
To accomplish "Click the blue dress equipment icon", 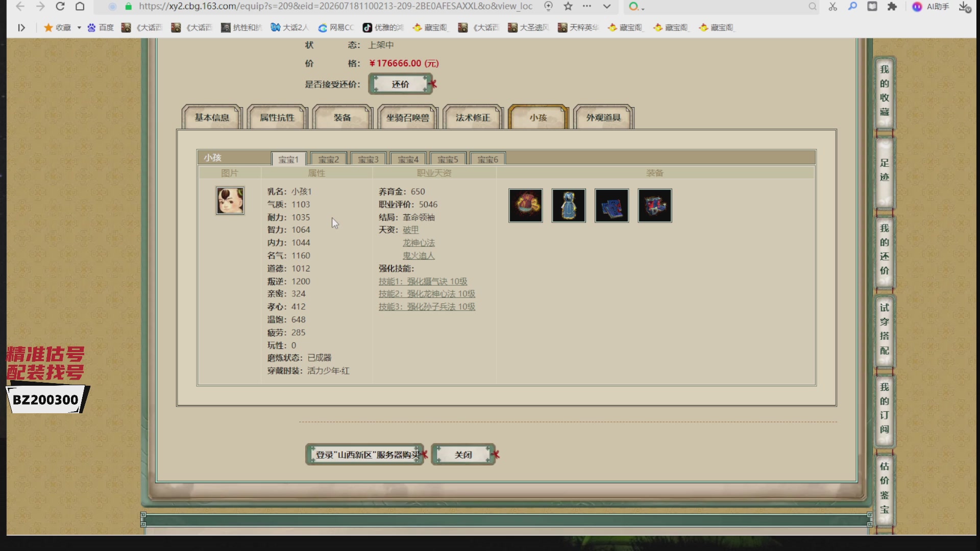I will pyautogui.click(x=569, y=206).
